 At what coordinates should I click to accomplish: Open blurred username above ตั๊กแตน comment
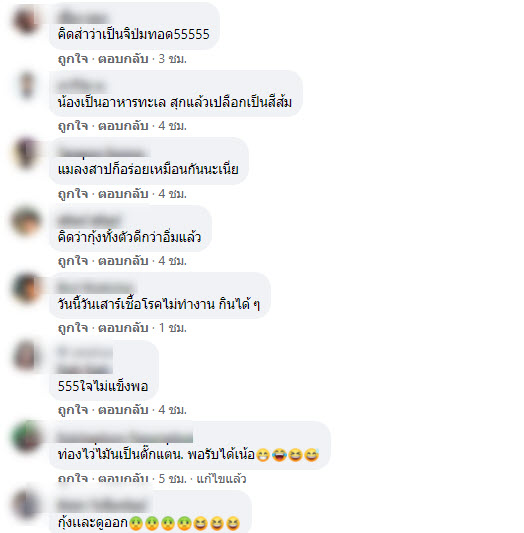click(x=125, y=436)
